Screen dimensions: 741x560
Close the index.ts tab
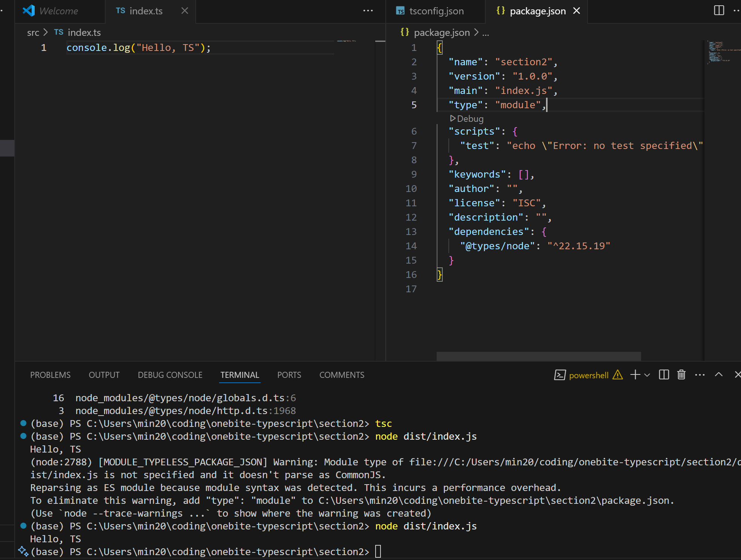pos(185,11)
